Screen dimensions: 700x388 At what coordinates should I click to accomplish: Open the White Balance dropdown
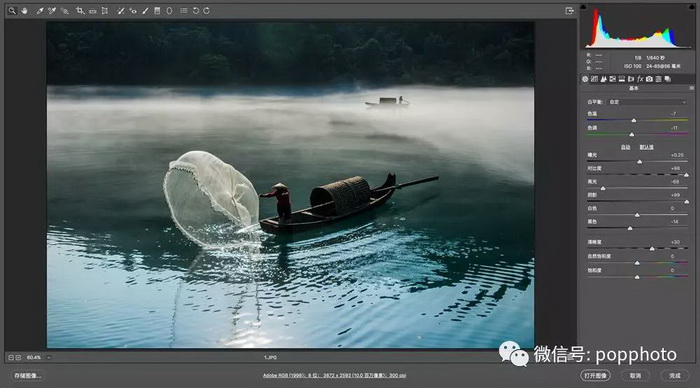648,102
